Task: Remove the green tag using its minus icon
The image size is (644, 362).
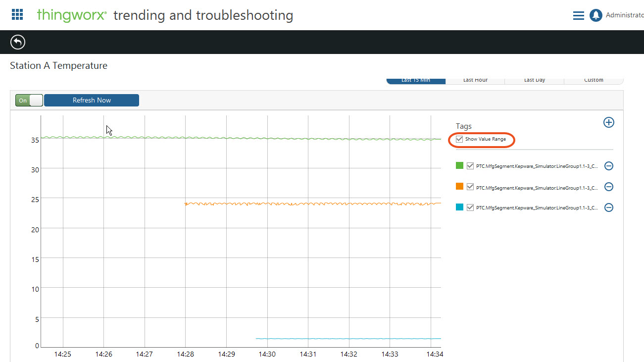Action: [608, 166]
